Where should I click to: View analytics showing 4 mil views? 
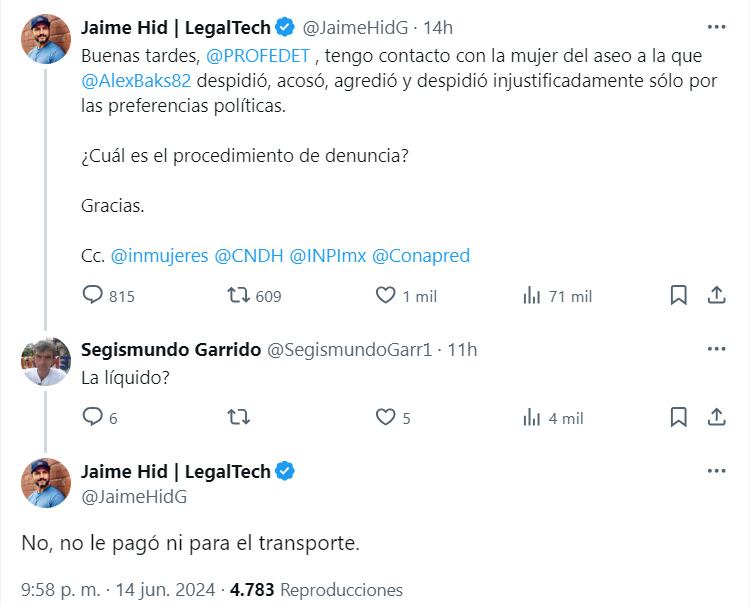531,418
